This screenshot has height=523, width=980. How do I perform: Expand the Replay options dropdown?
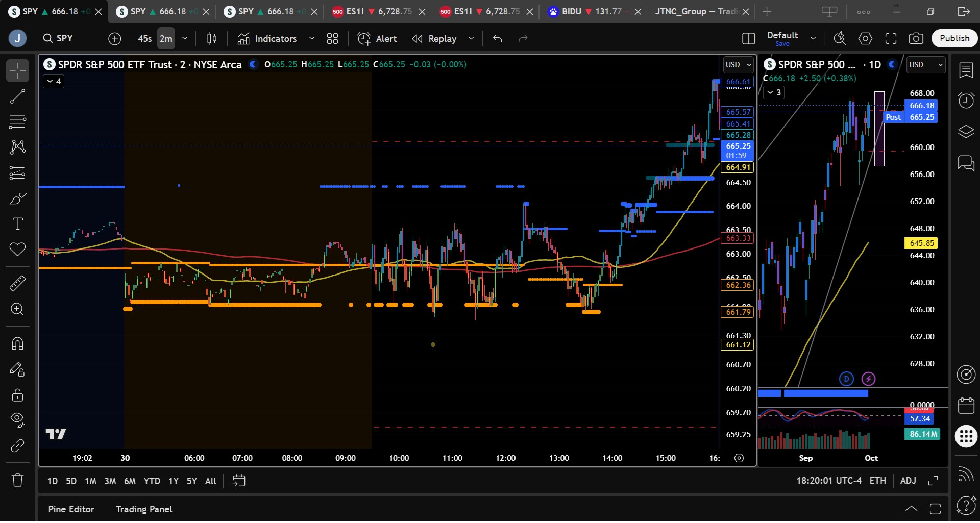471,38
